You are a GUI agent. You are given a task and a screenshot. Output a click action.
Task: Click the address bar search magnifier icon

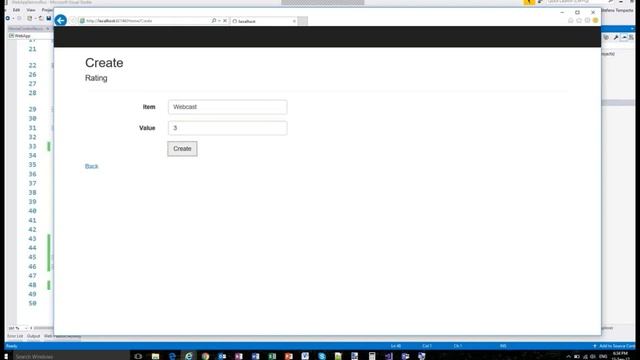tap(214, 20)
